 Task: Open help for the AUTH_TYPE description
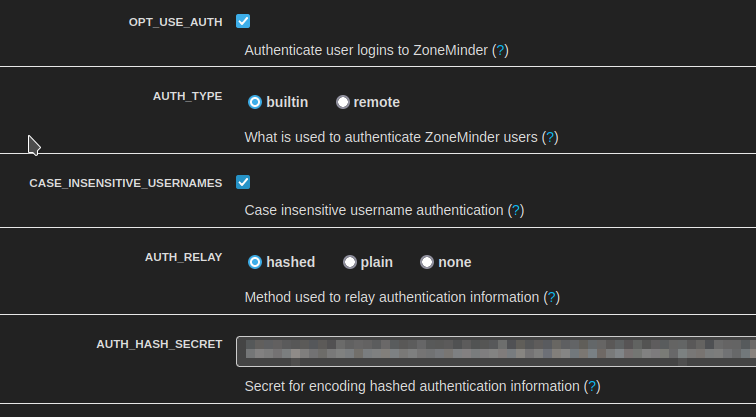[x=550, y=137]
